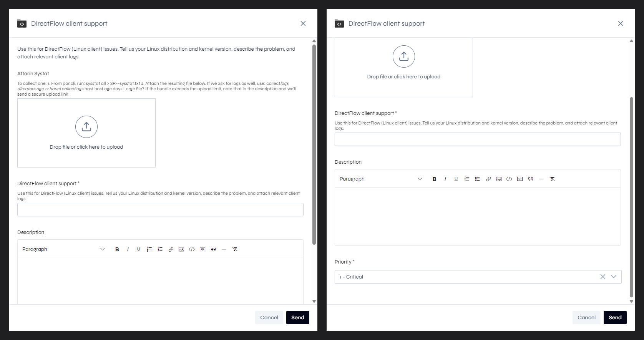The image size is (644, 340).
Task: Click the Send button in right dialog
Action: click(x=615, y=317)
